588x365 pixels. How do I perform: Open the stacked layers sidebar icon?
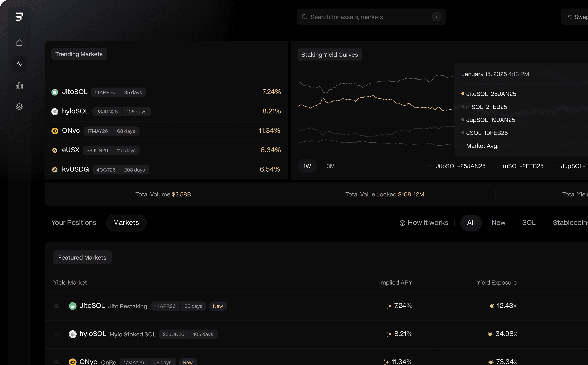click(19, 107)
